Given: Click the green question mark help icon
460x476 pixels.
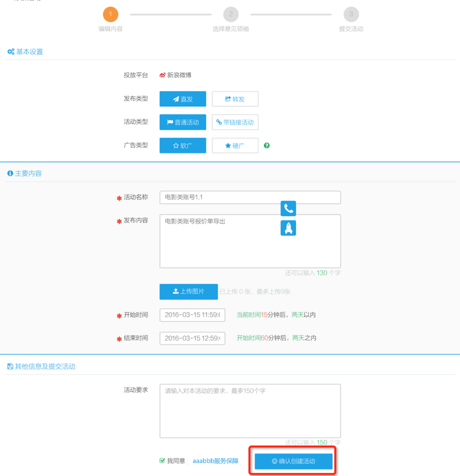Looking at the screenshot, I should (267, 146).
